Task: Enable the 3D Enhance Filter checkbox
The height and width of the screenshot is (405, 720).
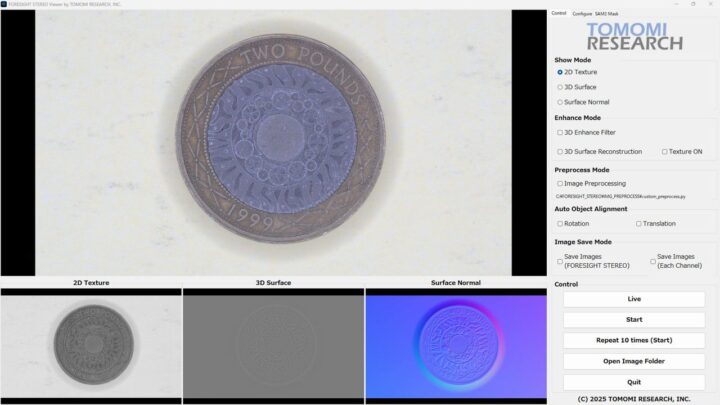Action: coord(560,132)
